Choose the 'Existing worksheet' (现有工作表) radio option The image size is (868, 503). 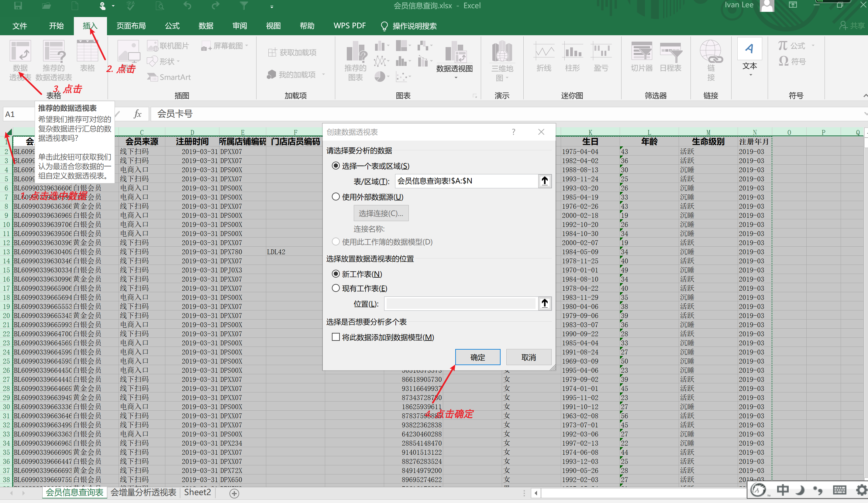(336, 288)
